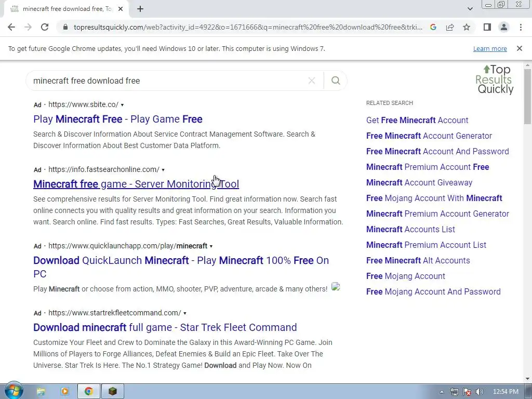This screenshot has height=399, width=532.
Task: Expand the quicklaunchapp.com ad dropdown arrow
Action: click(x=211, y=246)
